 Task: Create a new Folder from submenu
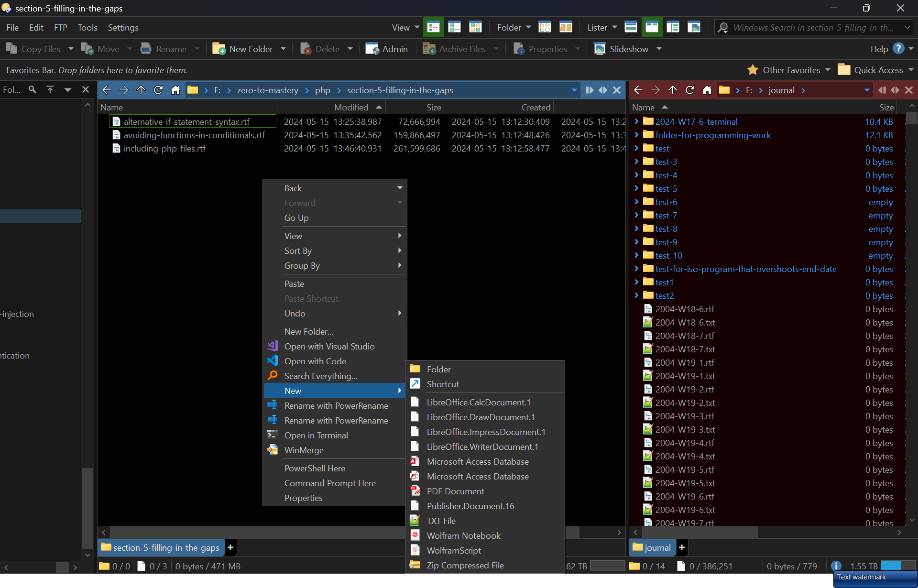coord(485,369)
